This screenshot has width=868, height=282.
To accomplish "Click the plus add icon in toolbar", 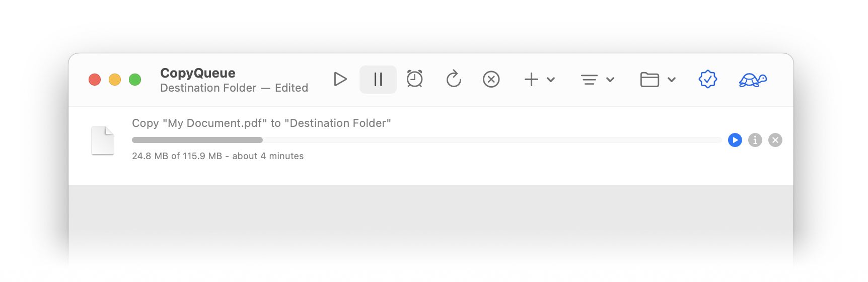I will (x=531, y=80).
